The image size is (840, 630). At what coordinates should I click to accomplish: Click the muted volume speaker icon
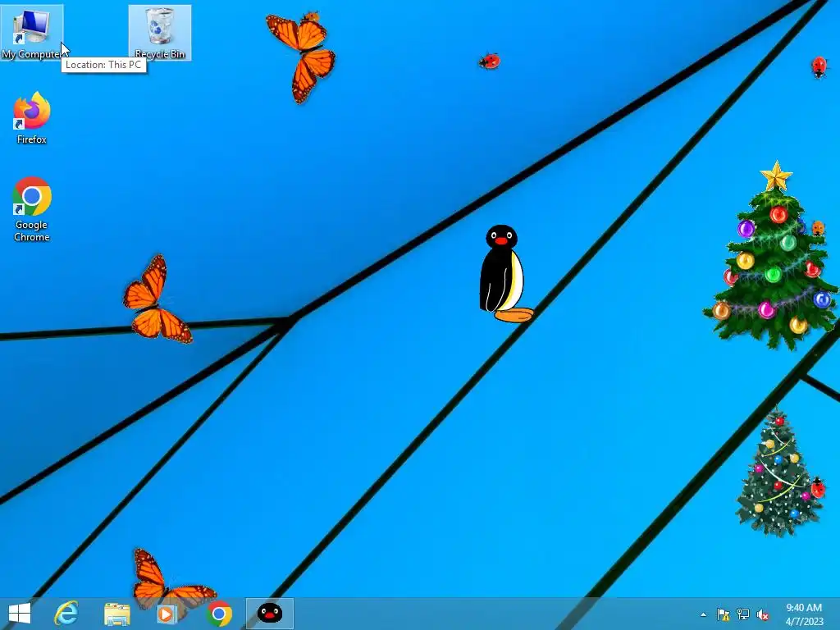coord(762,614)
